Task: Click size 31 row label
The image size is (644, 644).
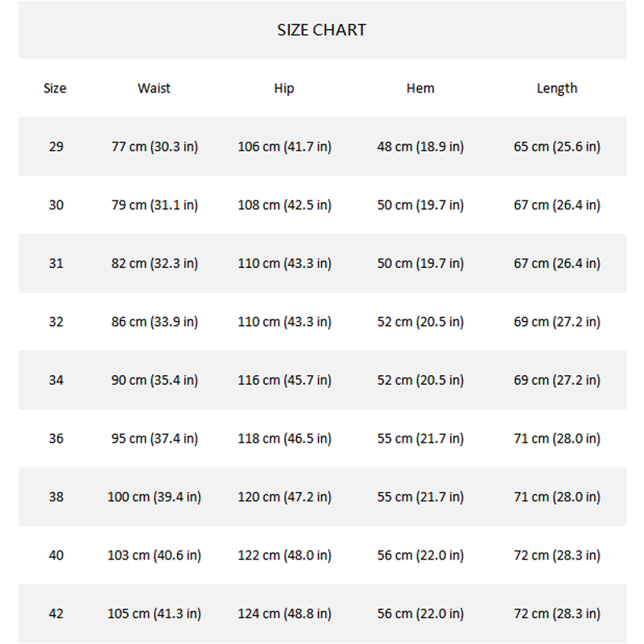Action: click(x=56, y=264)
